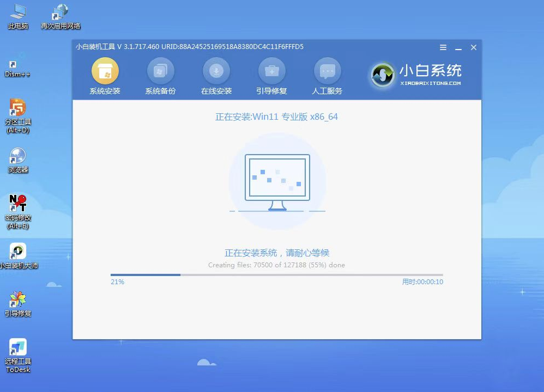544x392 pixels.
Task: Switch to 系统备份 tab
Action: coord(160,76)
